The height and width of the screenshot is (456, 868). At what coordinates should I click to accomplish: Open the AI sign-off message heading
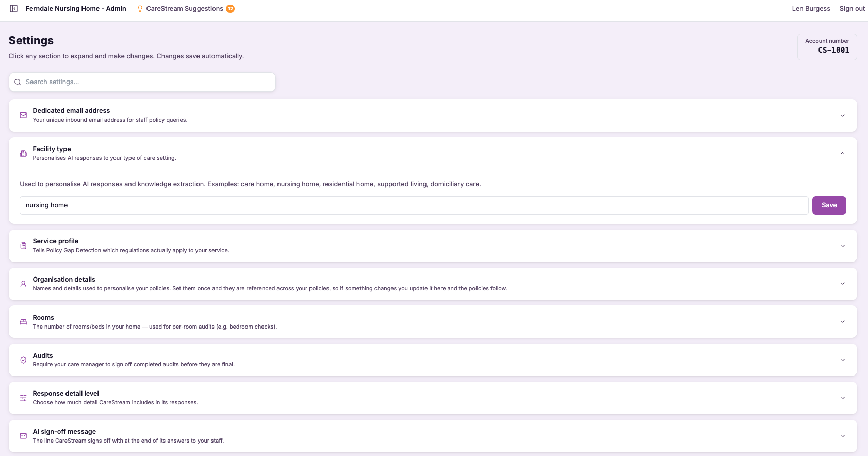pyautogui.click(x=64, y=432)
